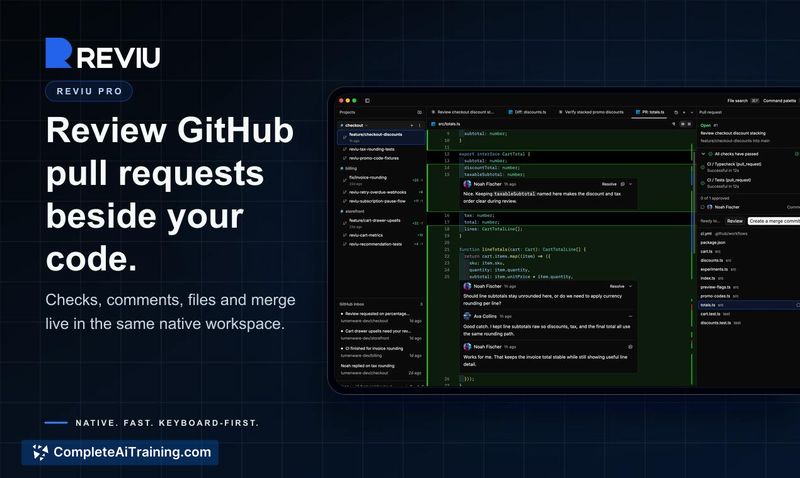Switch to Review checkout discount tab

point(462,112)
